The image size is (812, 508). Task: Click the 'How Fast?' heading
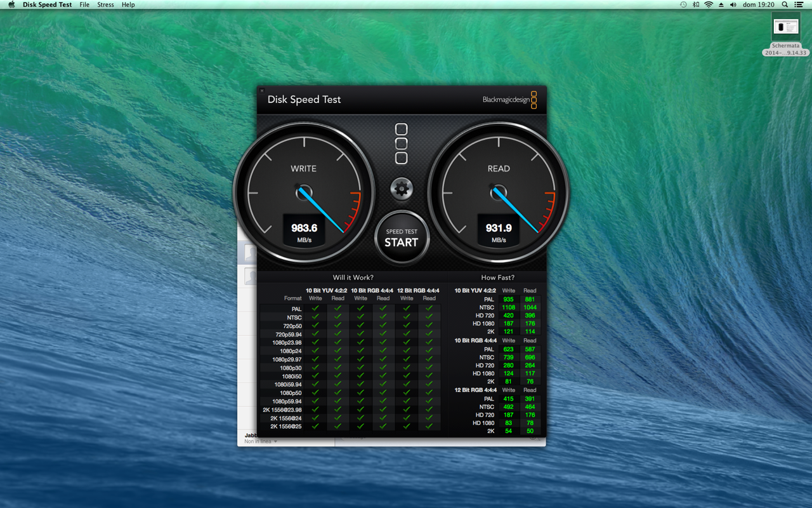click(x=498, y=277)
